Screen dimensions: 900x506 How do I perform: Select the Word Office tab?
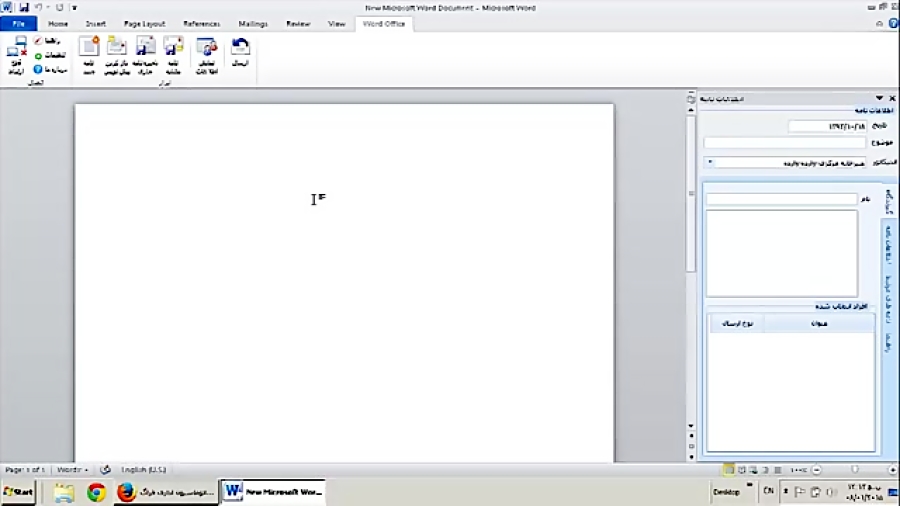click(x=384, y=24)
